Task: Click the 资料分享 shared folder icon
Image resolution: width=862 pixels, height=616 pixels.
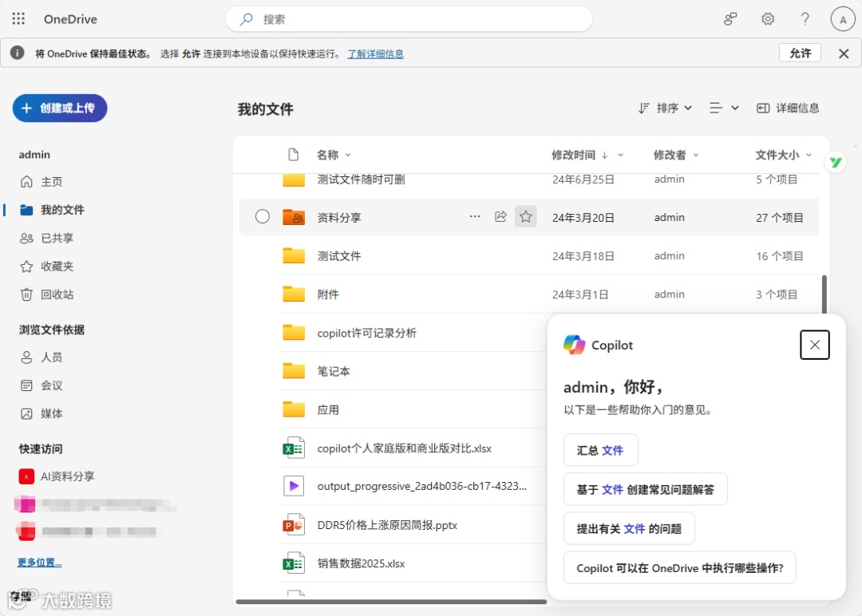Action: [294, 217]
